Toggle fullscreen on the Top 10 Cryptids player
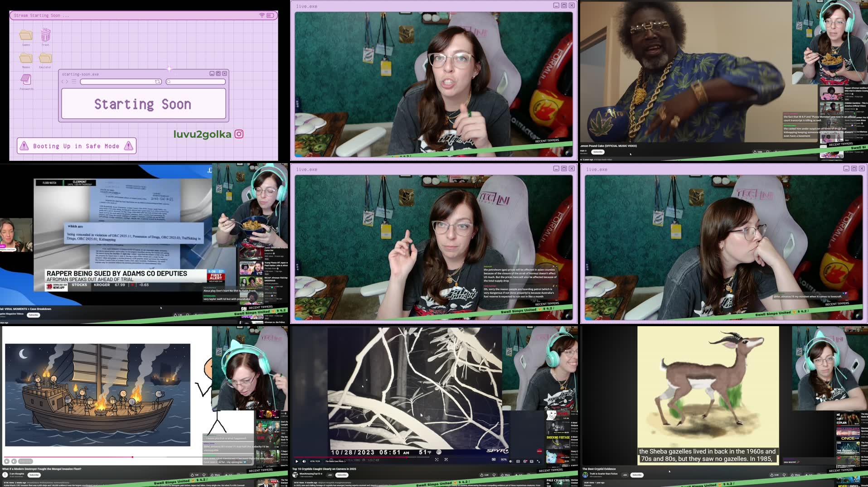The height and width of the screenshot is (487, 868). pos(538,461)
